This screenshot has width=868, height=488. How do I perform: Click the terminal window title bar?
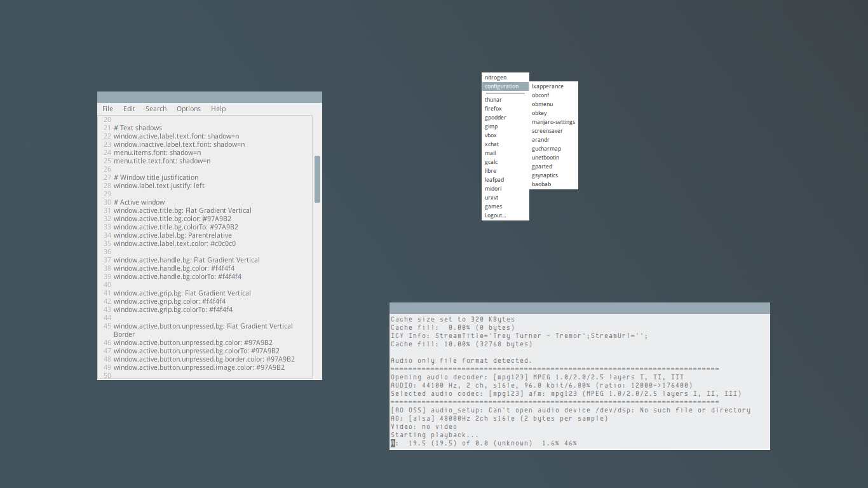(580, 308)
